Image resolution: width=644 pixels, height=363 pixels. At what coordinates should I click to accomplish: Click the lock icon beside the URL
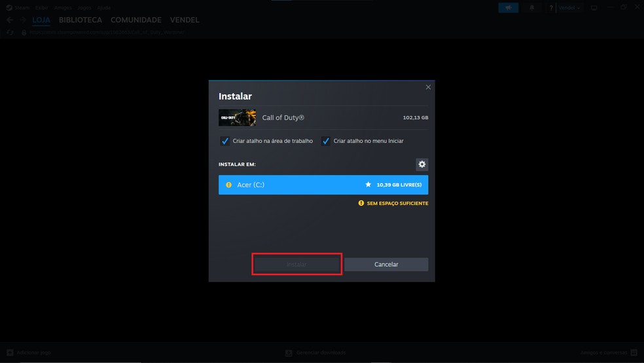click(24, 32)
